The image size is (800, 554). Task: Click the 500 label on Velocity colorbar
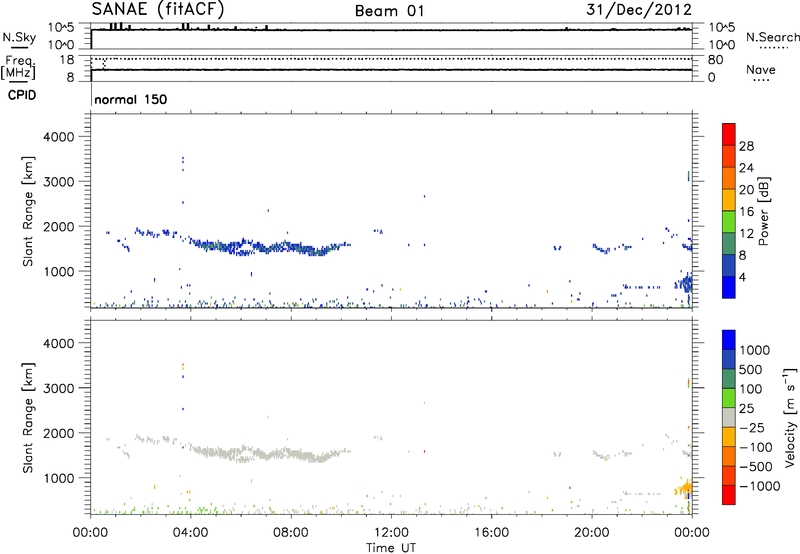(751, 369)
